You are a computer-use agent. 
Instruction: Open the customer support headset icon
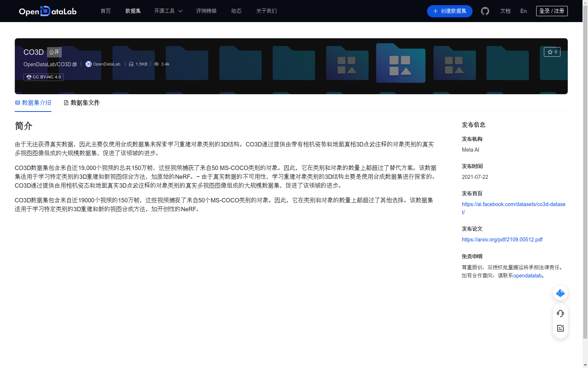(560, 313)
